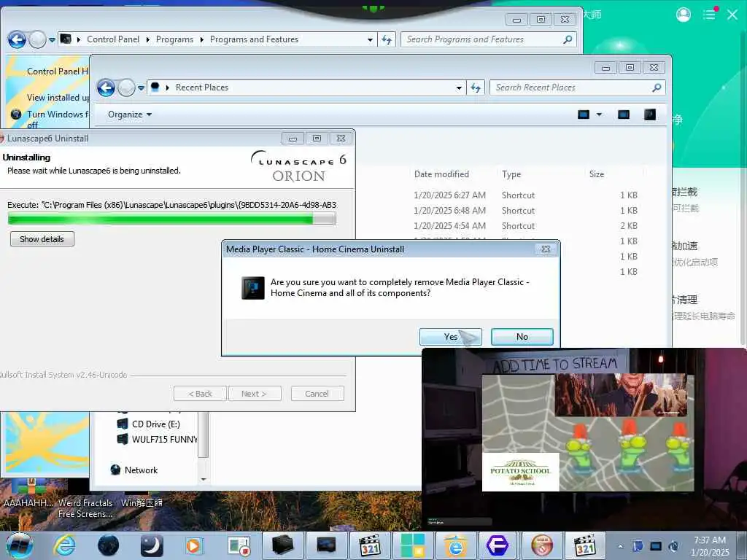Screen dimensions: 747x560
Task: Open Control Panel Home link
Action: point(57,71)
